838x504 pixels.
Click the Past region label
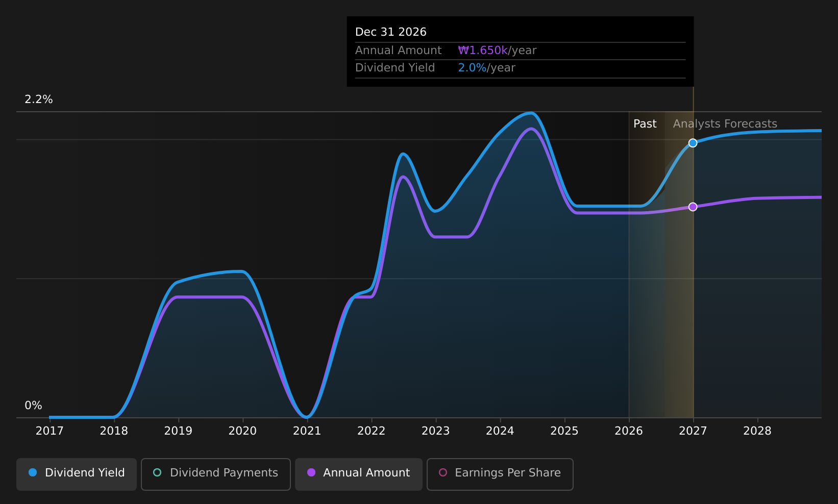click(x=645, y=124)
